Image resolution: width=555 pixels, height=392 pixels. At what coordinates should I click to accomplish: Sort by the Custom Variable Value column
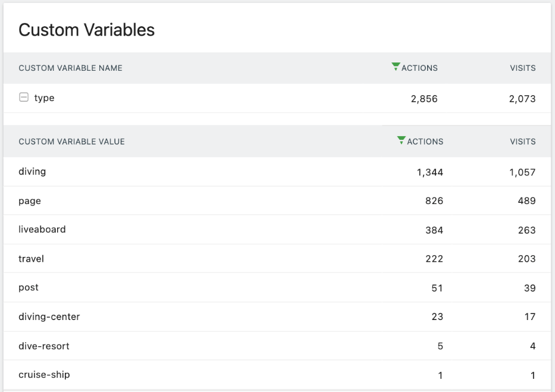[x=71, y=142]
